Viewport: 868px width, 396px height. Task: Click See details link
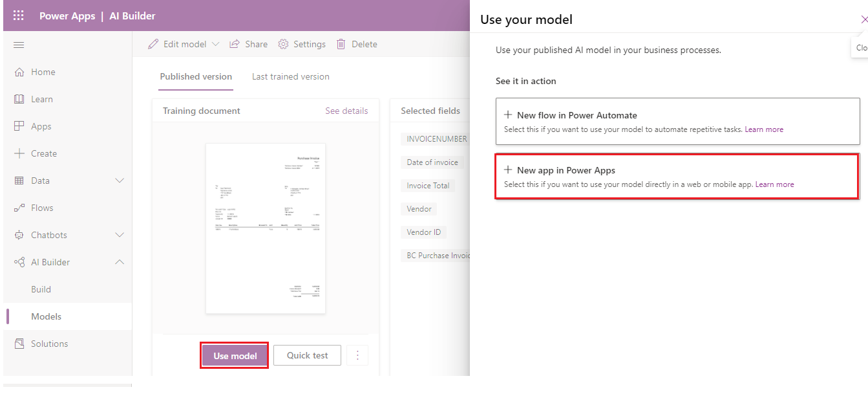[346, 111]
